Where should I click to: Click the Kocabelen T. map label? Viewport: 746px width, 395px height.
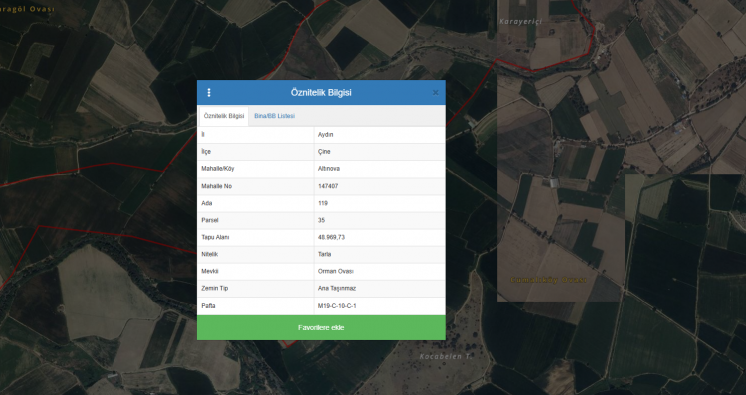[441, 356]
